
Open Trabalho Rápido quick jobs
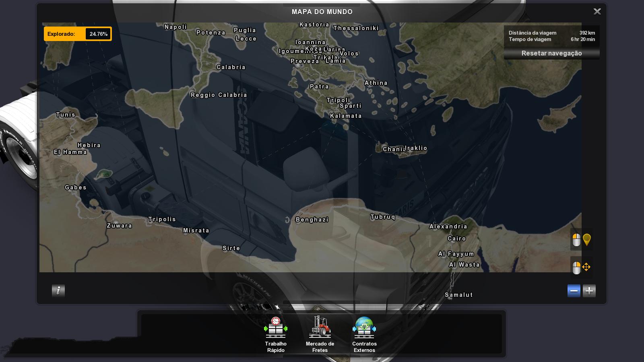click(x=276, y=335)
